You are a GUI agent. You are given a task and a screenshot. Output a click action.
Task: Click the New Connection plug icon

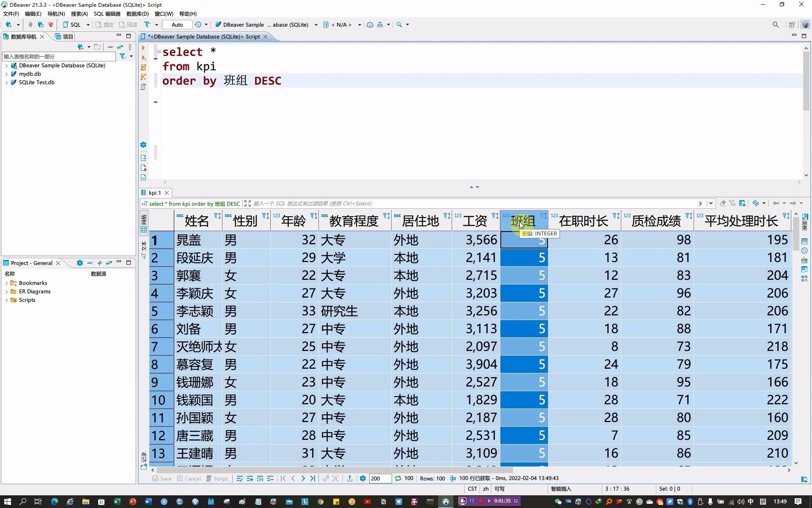[x=8, y=25]
